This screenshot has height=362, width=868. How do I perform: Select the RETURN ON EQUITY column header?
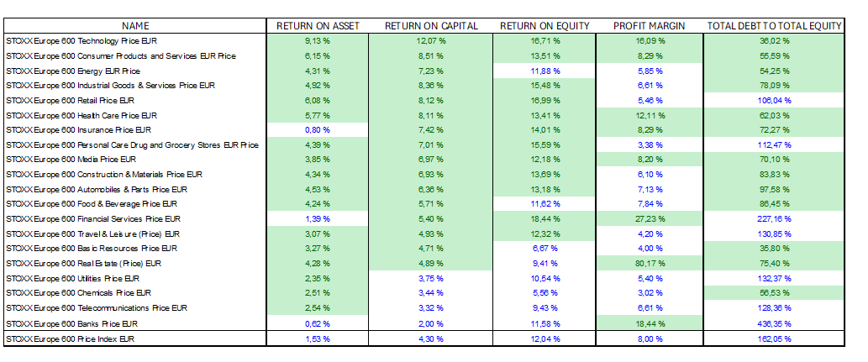pyautogui.click(x=544, y=26)
